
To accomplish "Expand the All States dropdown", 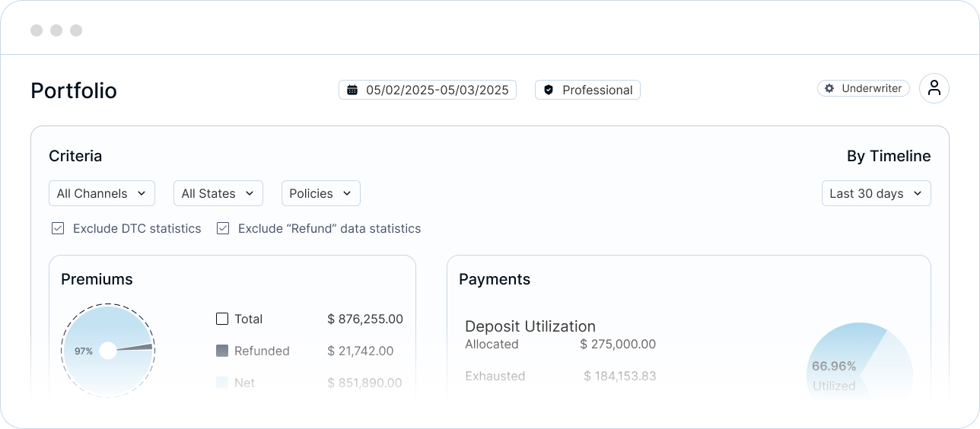I will point(218,193).
